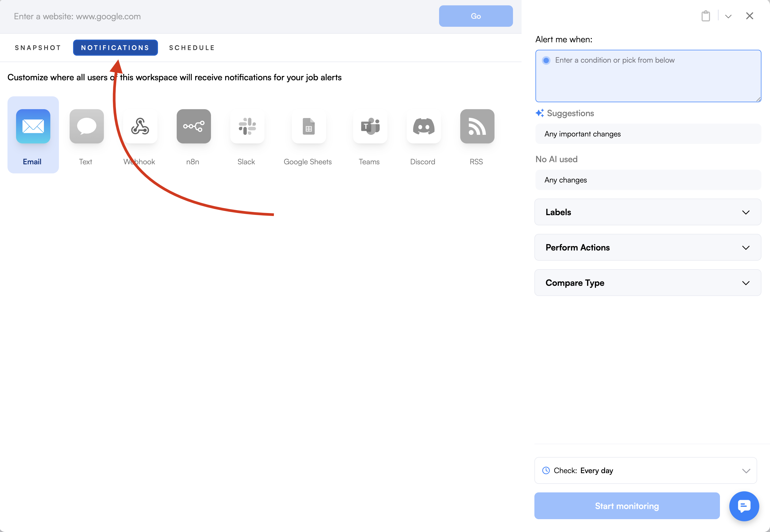This screenshot has height=532, width=770.
Task: Choose the Google Sheets integration icon
Action: coord(308,126)
